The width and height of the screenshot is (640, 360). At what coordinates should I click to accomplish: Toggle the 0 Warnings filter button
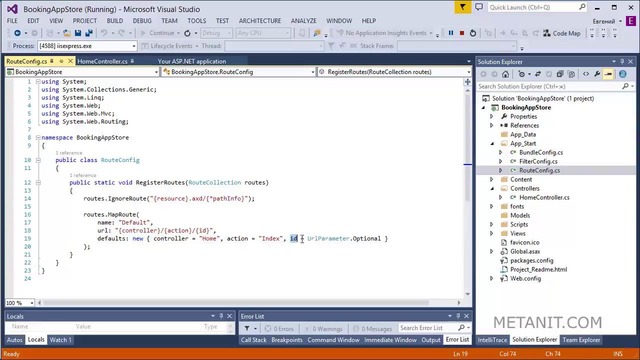[324, 328]
